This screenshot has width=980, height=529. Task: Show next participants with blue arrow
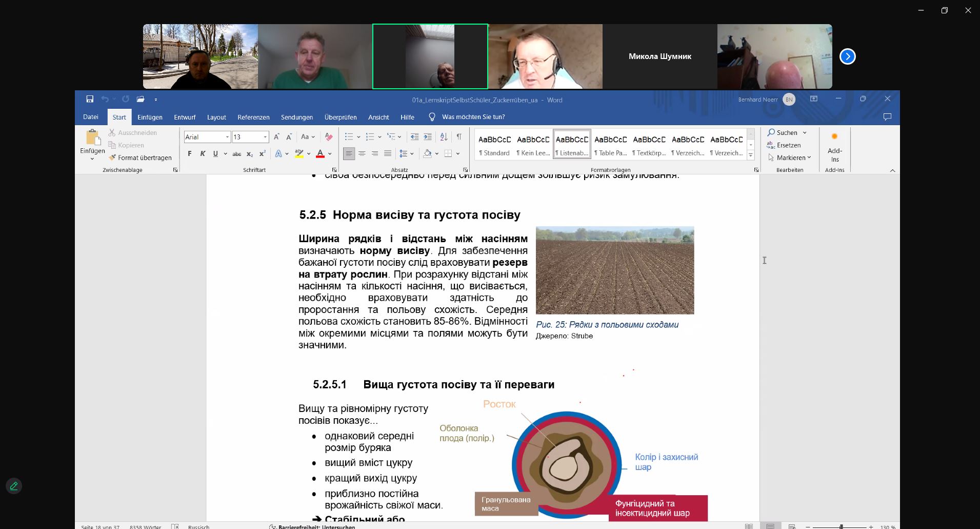(x=847, y=56)
